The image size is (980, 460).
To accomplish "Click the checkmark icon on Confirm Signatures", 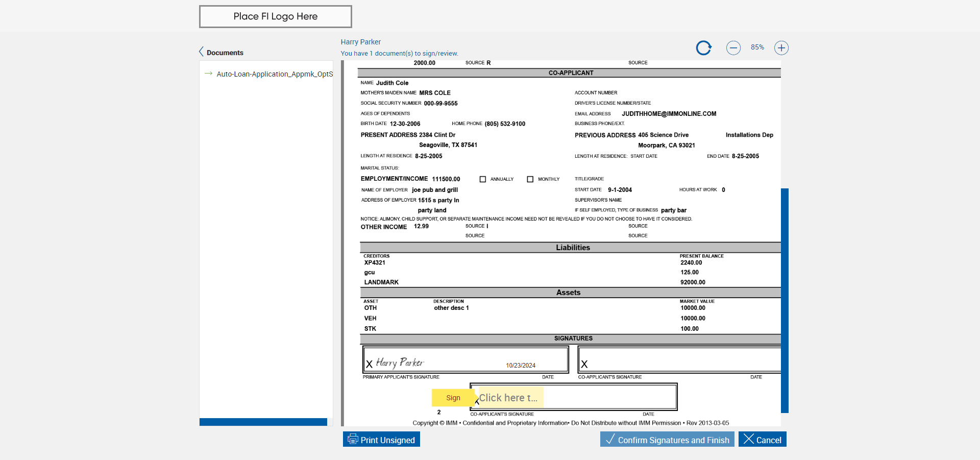I will 610,439.
